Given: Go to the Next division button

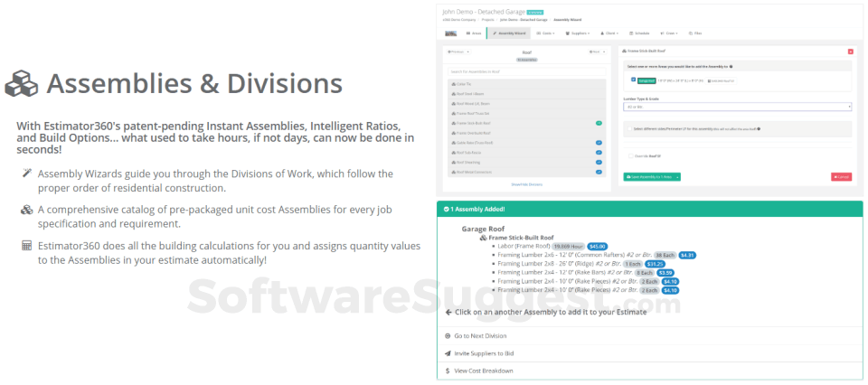Looking at the screenshot, I should (595, 52).
